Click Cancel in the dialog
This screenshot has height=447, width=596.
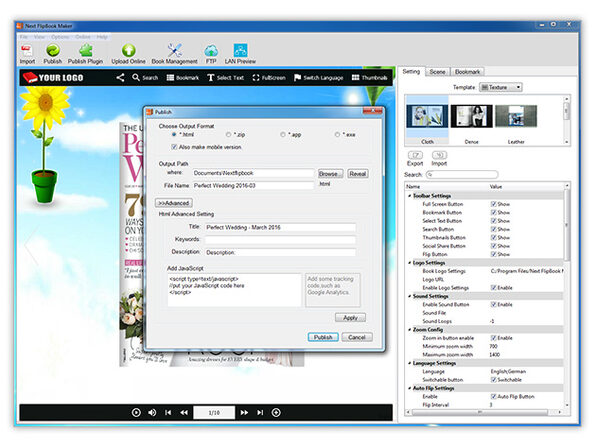357,337
